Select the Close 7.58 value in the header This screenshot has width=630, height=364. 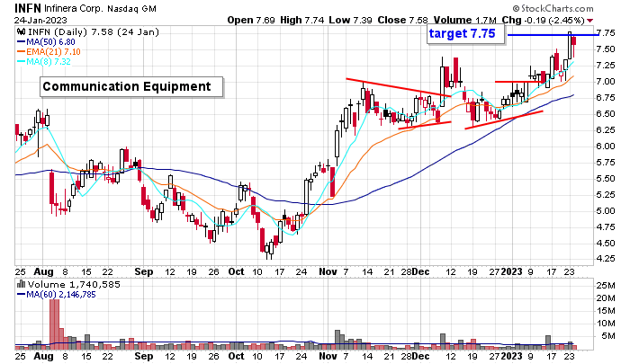pyautogui.click(x=402, y=20)
